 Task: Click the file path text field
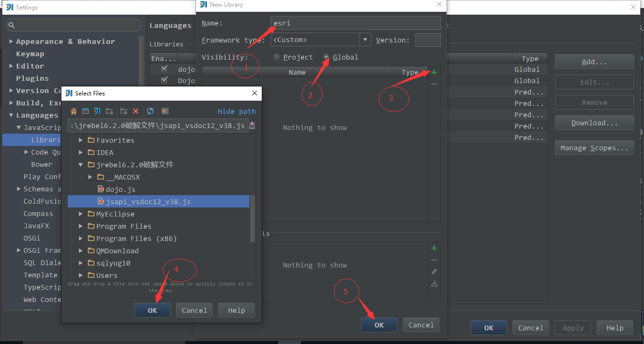pyautogui.click(x=158, y=125)
